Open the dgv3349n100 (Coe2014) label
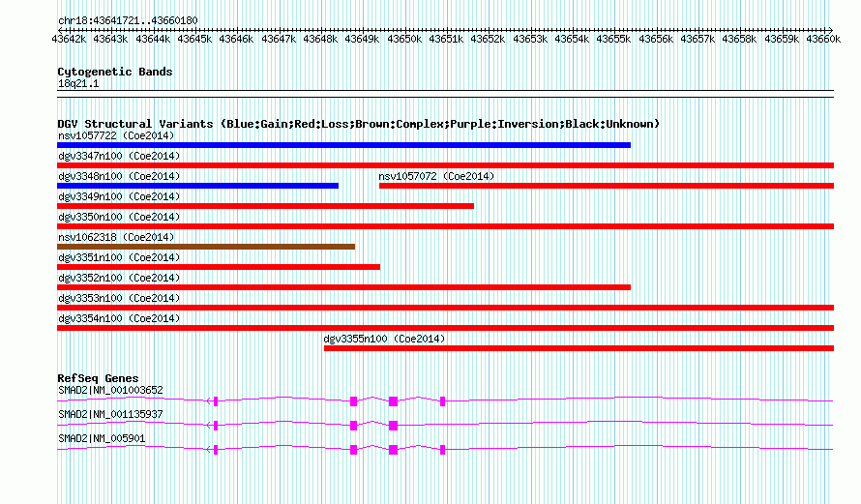The width and height of the screenshot is (861, 504). click(x=119, y=196)
